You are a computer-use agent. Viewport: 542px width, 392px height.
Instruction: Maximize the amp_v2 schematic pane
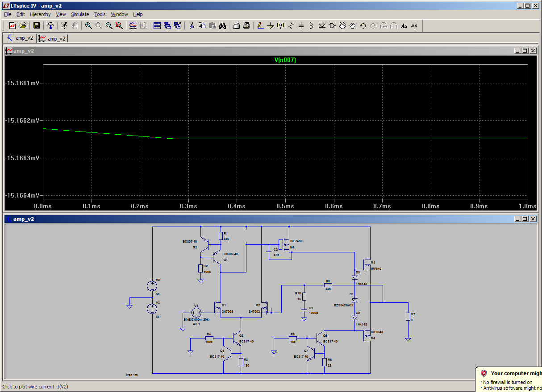(525, 219)
